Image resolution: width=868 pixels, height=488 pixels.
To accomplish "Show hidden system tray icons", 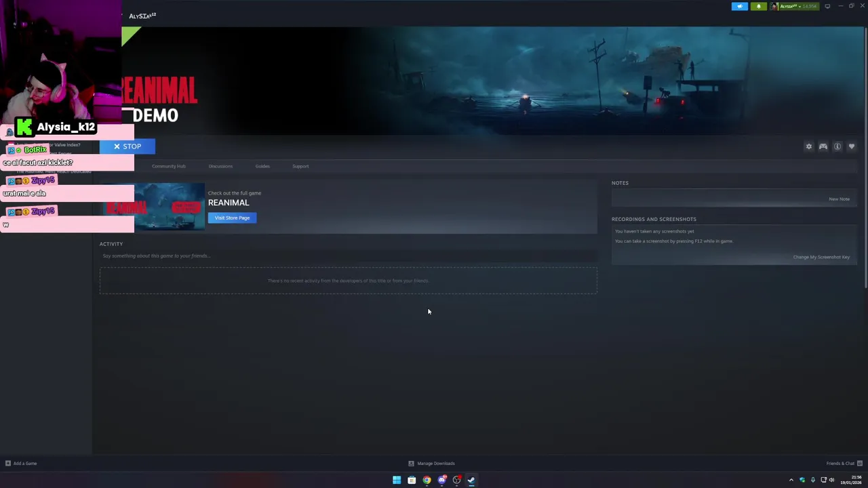I will (791, 480).
